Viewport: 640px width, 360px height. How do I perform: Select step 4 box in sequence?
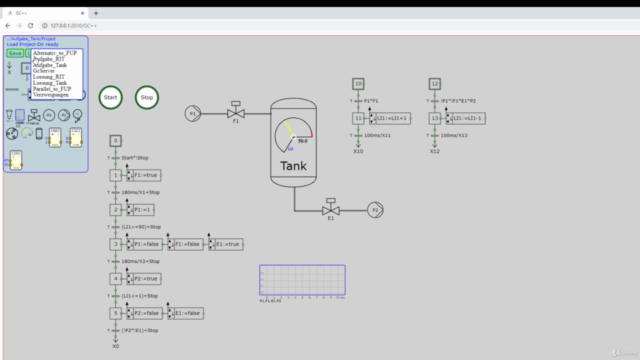(x=116, y=279)
